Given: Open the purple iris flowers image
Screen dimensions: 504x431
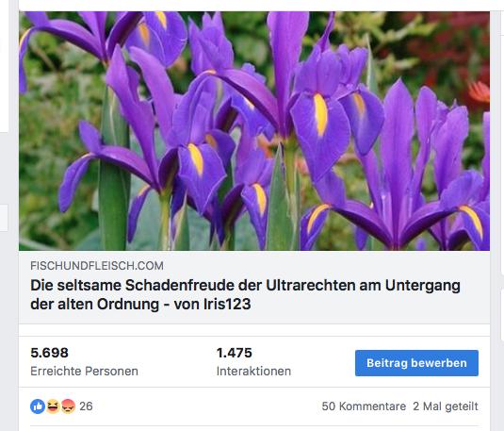Looking at the screenshot, I should tap(254, 131).
